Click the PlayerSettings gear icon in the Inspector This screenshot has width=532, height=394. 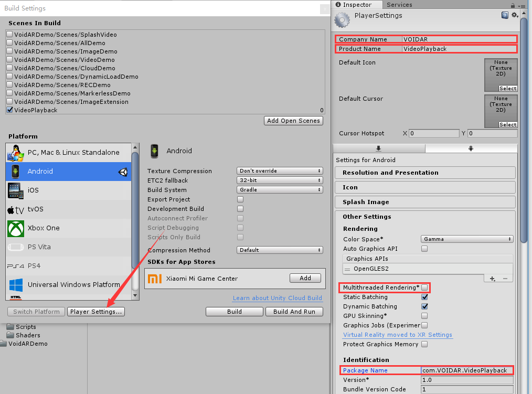pos(342,20)
